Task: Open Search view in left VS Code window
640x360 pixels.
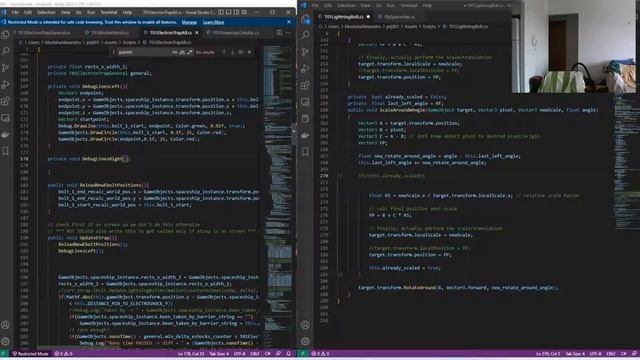Action: click(5, 51)
